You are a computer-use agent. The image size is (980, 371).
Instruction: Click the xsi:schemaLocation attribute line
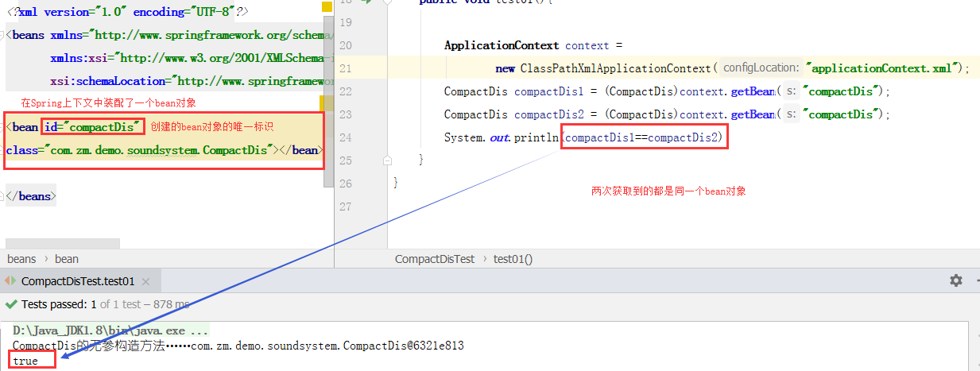coord(190,81)
